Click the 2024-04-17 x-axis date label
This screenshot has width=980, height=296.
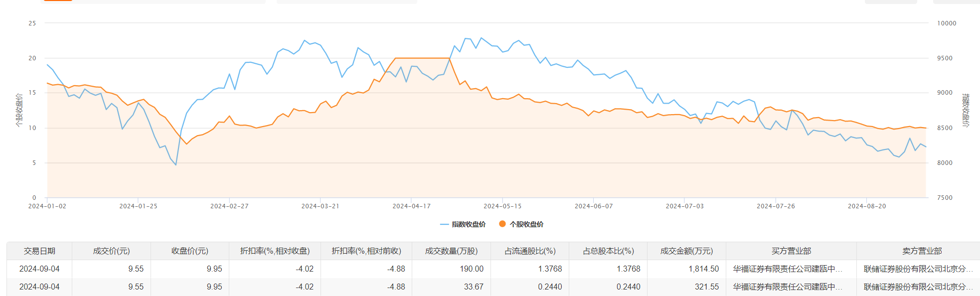click(x=411, y=206)
